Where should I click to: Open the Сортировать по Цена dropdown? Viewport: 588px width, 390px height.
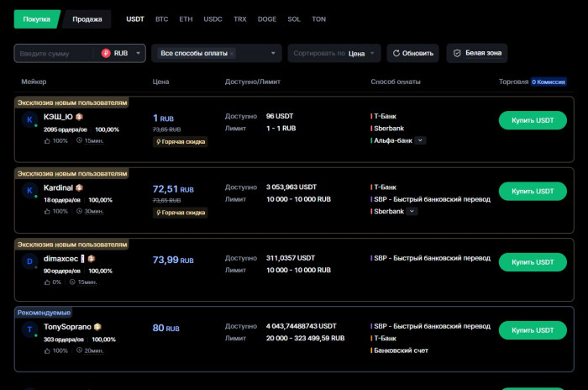(334, 53)
